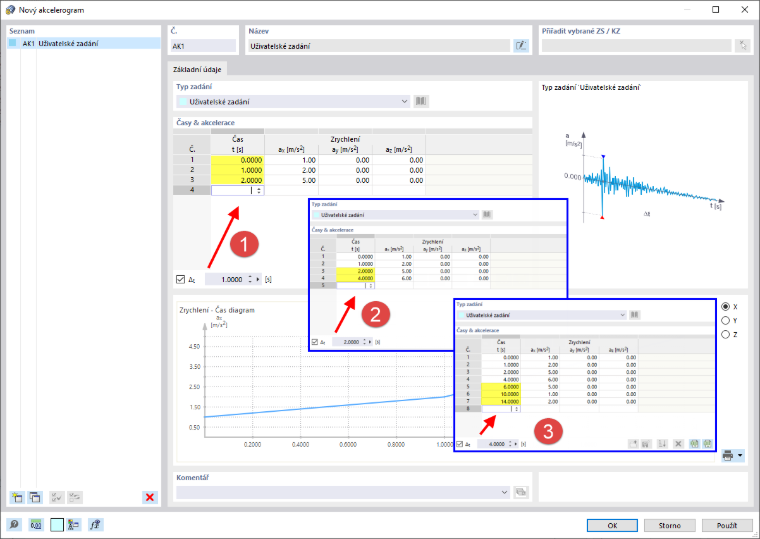Open the display colors settings icon

(74, 524)
